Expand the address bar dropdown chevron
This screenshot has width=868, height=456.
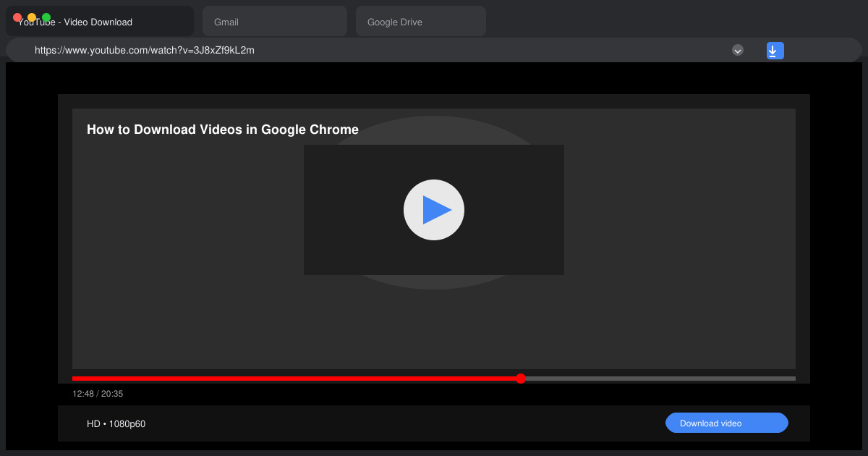(738, 50)
